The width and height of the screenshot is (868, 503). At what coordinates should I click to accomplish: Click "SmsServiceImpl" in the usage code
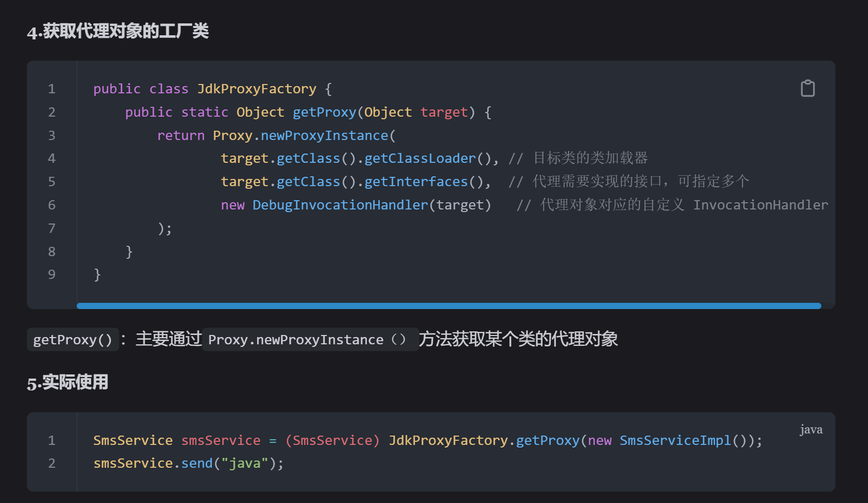(675, 441)
